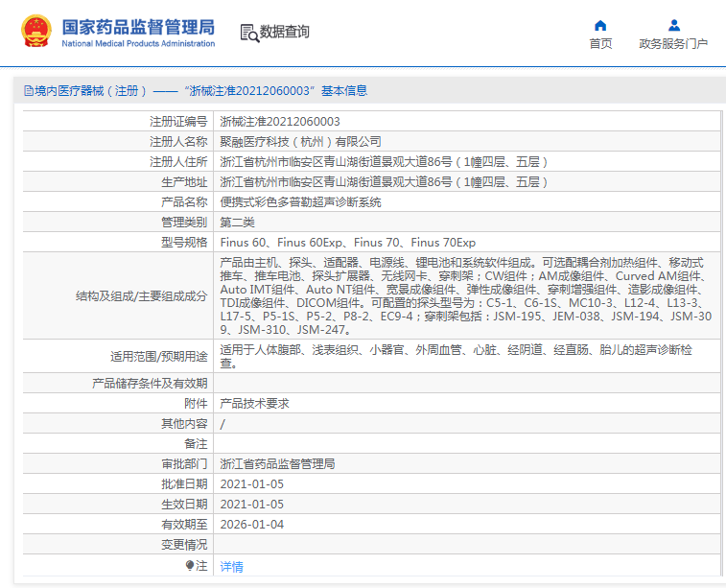
Task: Click the 结构及组成 description paragraph
Action: 466,295
